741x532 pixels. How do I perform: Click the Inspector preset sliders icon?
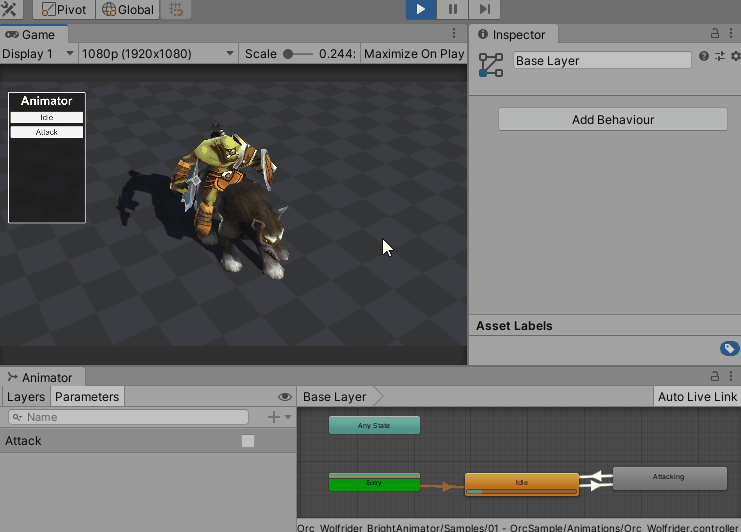coord(720,56)
